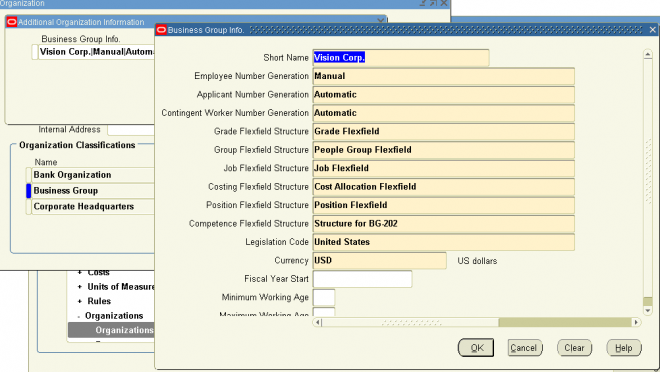Click the Group Flexfield Structure field
660x372 pixels.
[444, 150]
